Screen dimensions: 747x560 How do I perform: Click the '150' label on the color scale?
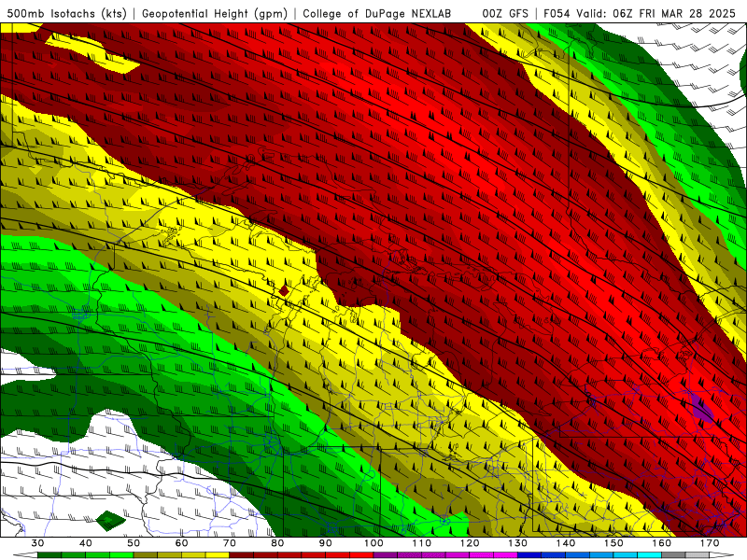click(x=613, y=543)
